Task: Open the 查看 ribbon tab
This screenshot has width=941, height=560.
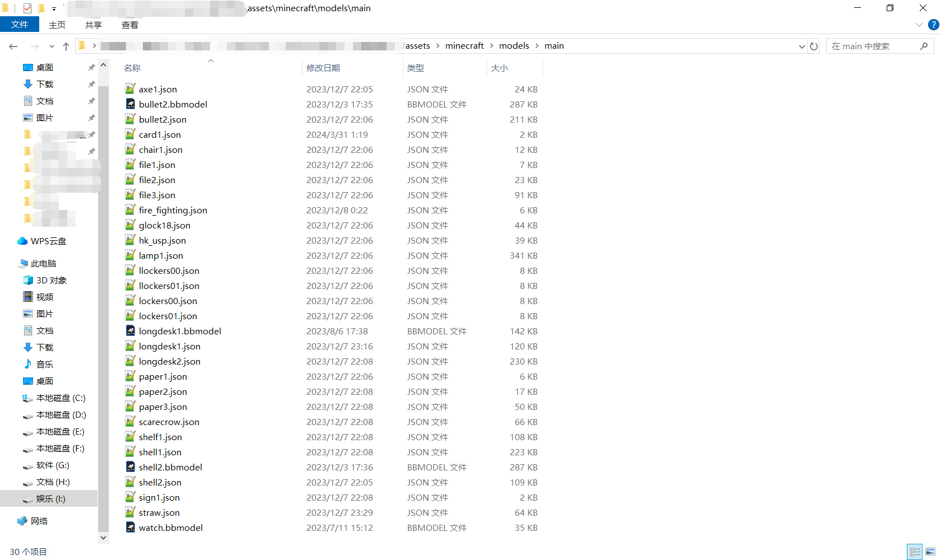Action: click(130, 25)
